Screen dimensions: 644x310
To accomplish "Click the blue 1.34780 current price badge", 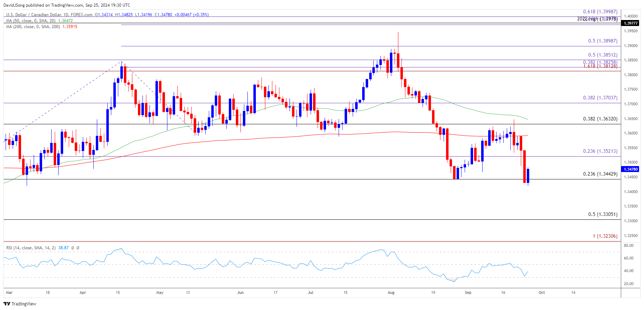I will point(630,169).
